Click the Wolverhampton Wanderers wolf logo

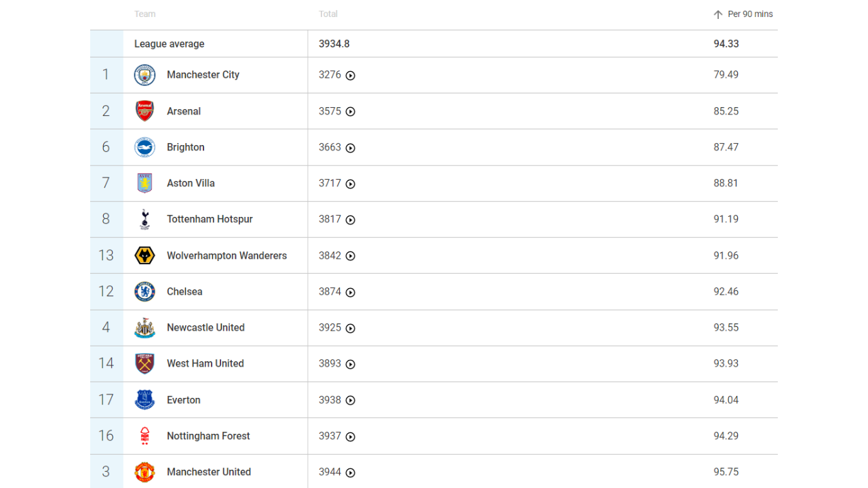pyautogui.click(x=144, y=256)
